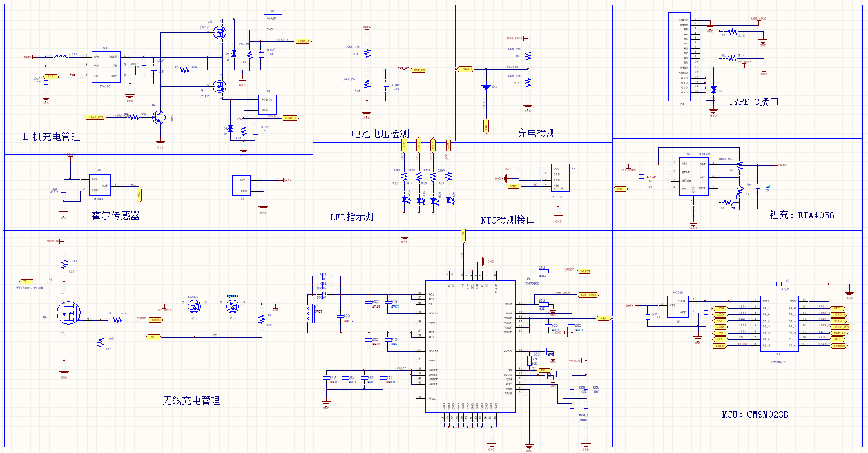Image resolution: width=868 pixels, height=453 pixels.
Task: Select the MT8661 hall sensor IC
Action: pos(100,184)
